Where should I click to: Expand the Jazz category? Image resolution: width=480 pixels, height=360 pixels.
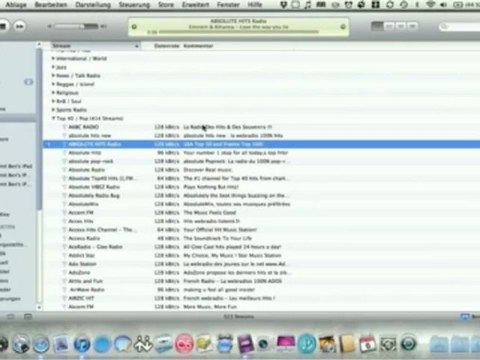(53, 67)
